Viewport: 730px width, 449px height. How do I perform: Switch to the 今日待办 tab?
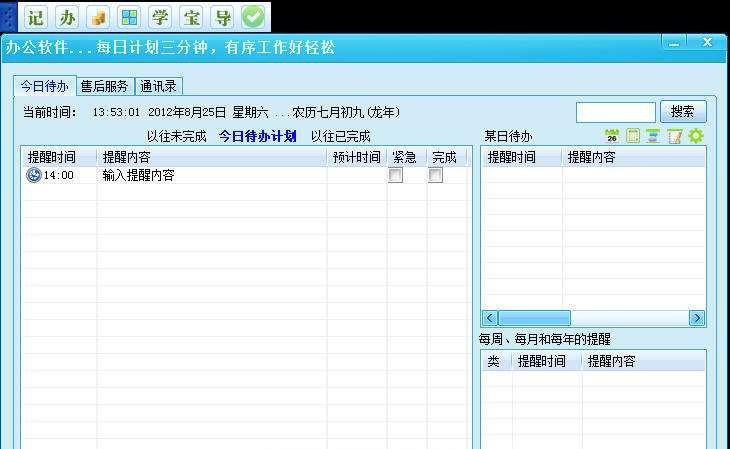(x=45, y=86)
